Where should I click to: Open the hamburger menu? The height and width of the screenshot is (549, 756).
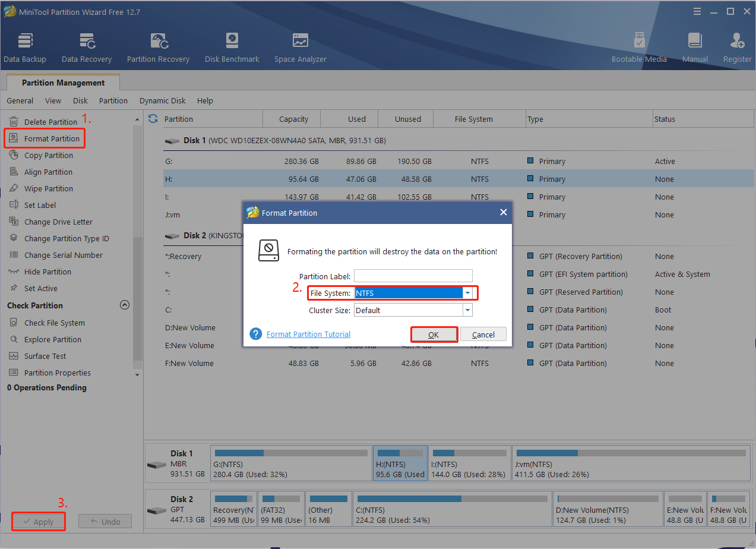(697, 11)
